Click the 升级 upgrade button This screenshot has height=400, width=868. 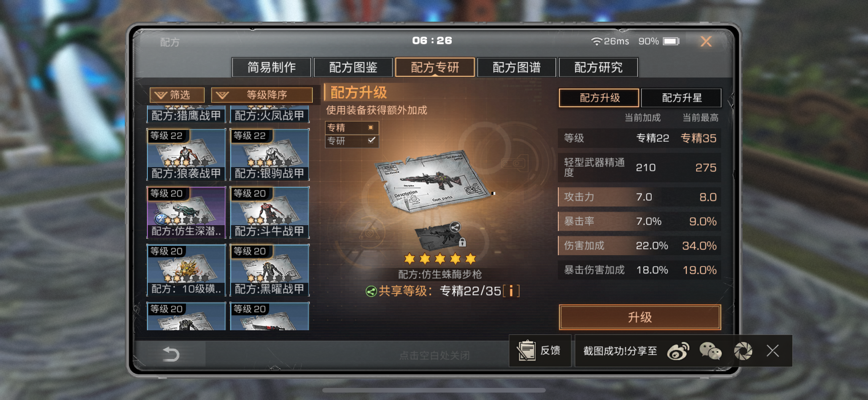(x=640, y=317)
